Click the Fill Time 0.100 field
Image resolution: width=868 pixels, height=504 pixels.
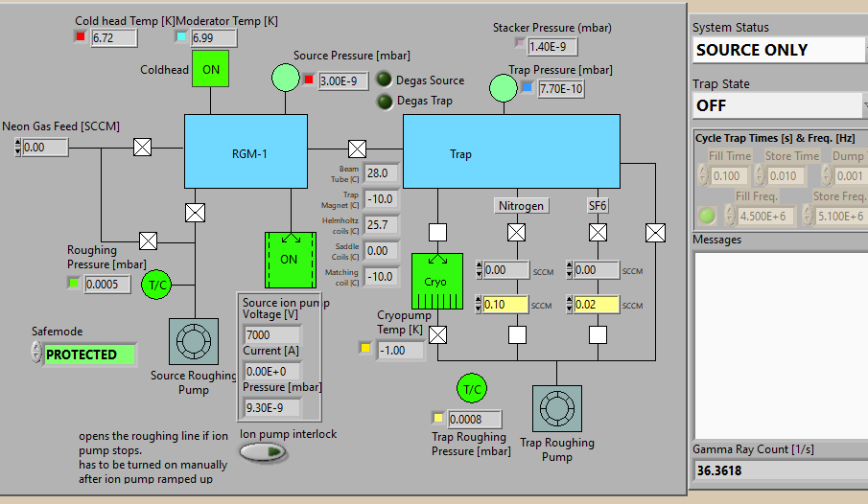729,176
